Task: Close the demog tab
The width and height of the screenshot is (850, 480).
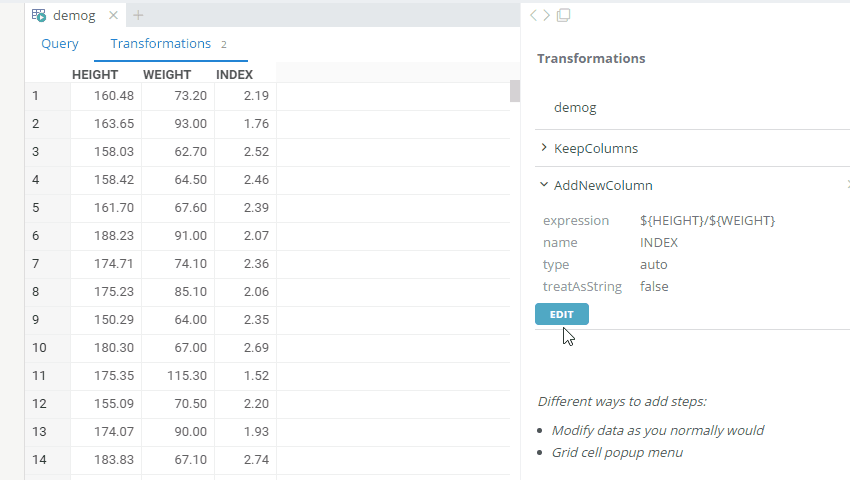Action: [113, 15]
